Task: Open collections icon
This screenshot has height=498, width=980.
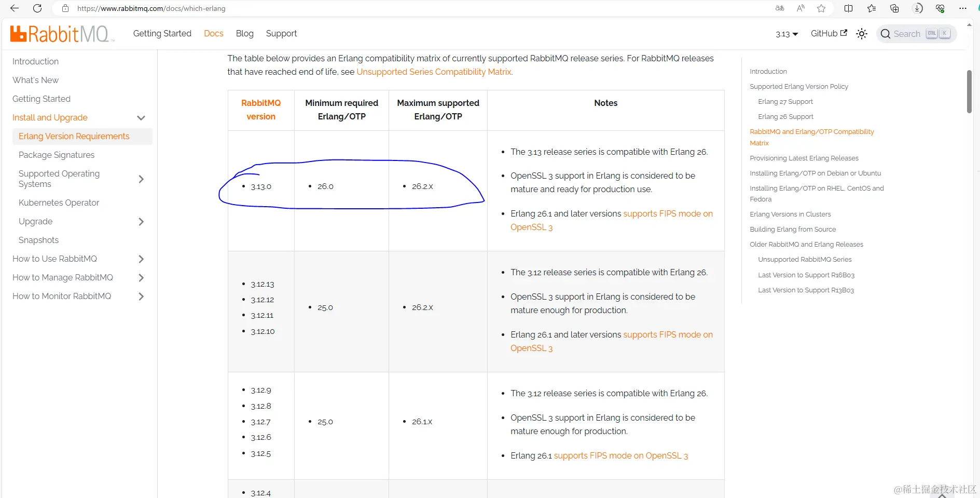Action: 894,8
